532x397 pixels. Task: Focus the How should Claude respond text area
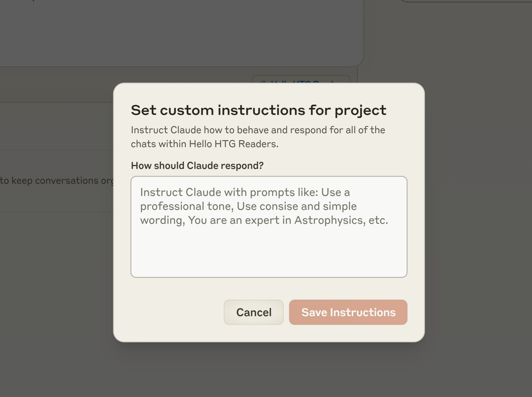coord(269,227)
